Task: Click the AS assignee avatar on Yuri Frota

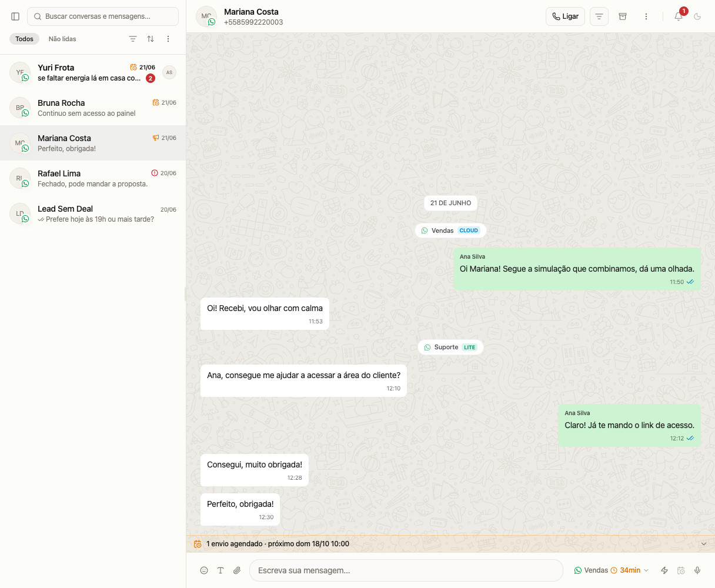Action: click(169, 72)
